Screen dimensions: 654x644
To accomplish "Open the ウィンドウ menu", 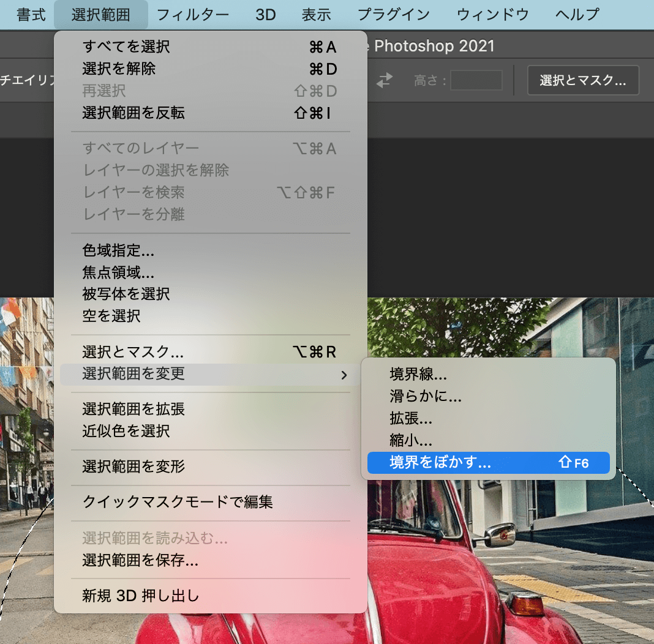I will pyautogui.click(x=492, y=15).
